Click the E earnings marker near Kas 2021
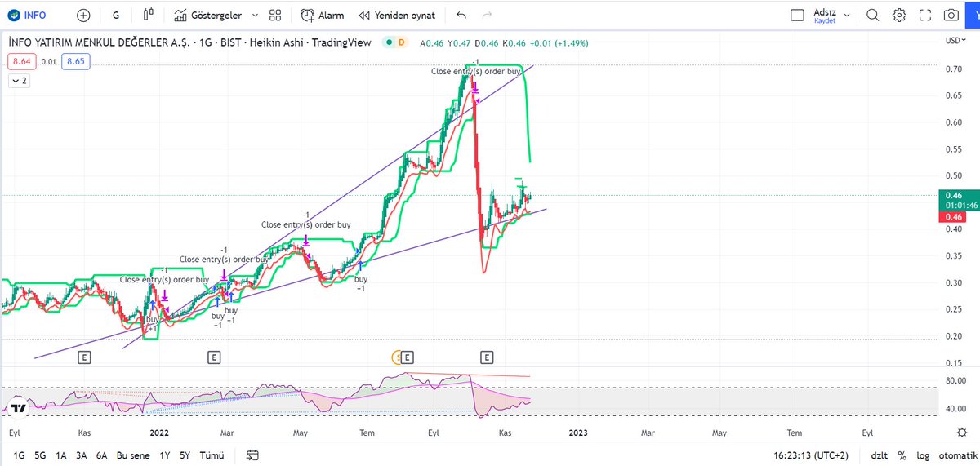Viewport: 980px width, 466px height. click(x=83, y=357)
